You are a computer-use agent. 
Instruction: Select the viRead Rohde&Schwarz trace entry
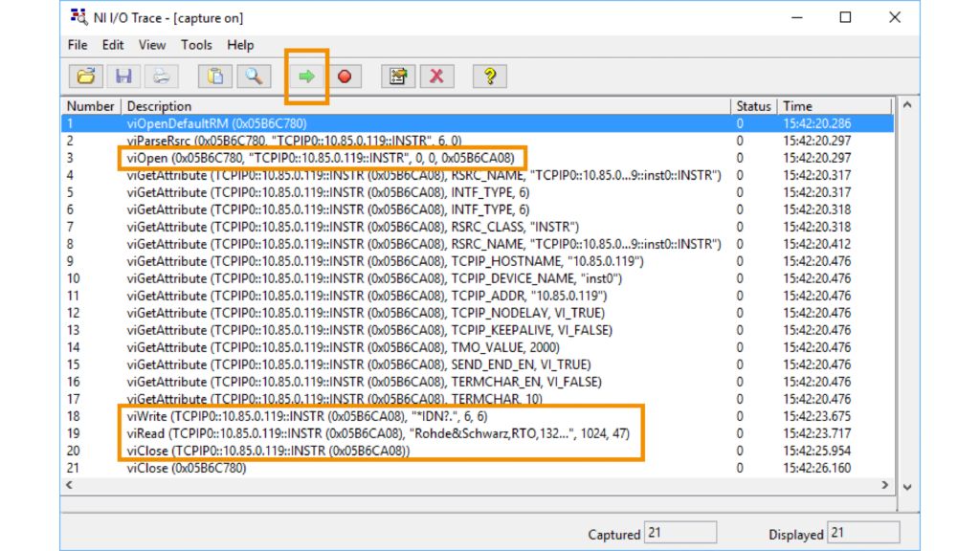378,433
